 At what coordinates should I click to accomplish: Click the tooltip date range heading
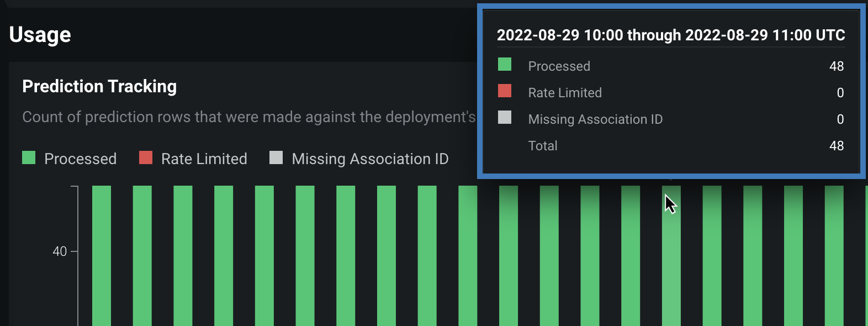click(x=671, y=35)
